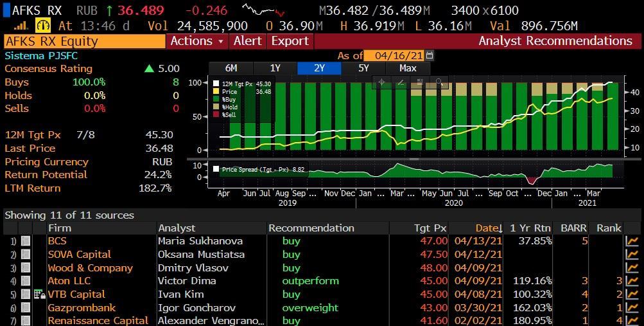Select the chart zoom magnifier tool
The image size is (644, 326).
tap(439, 82)
